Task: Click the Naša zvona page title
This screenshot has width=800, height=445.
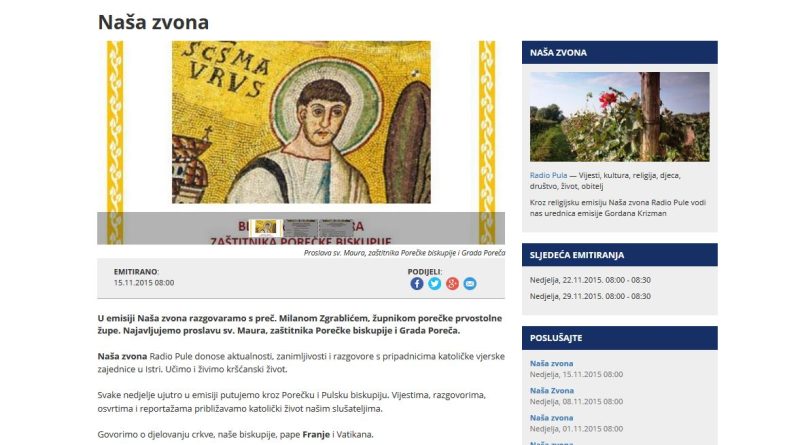Action: [x=153, y=22]
